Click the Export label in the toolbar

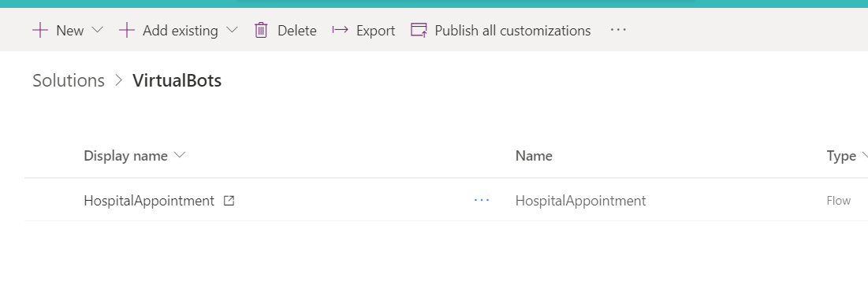click(x=375, y=31)
